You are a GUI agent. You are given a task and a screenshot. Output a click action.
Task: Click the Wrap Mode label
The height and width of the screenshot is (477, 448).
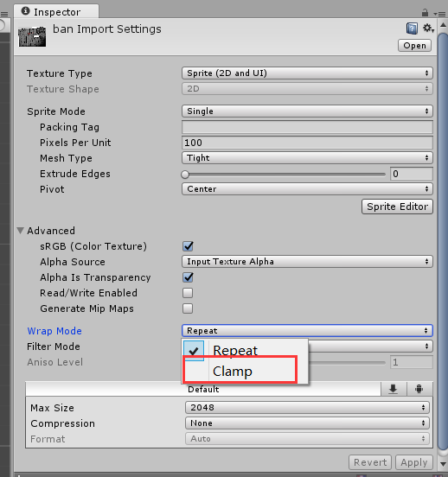coord(54,331)
